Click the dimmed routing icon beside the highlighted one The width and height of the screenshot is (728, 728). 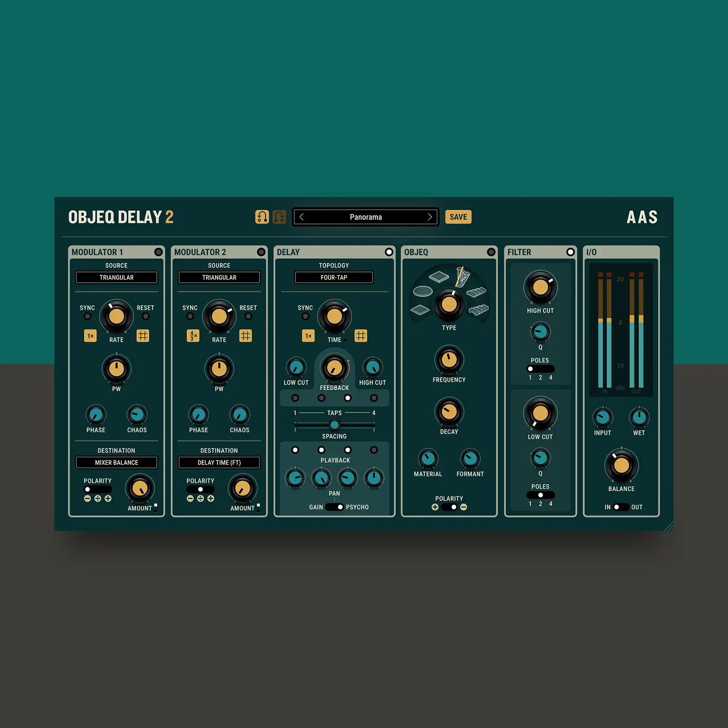(279, 217)
